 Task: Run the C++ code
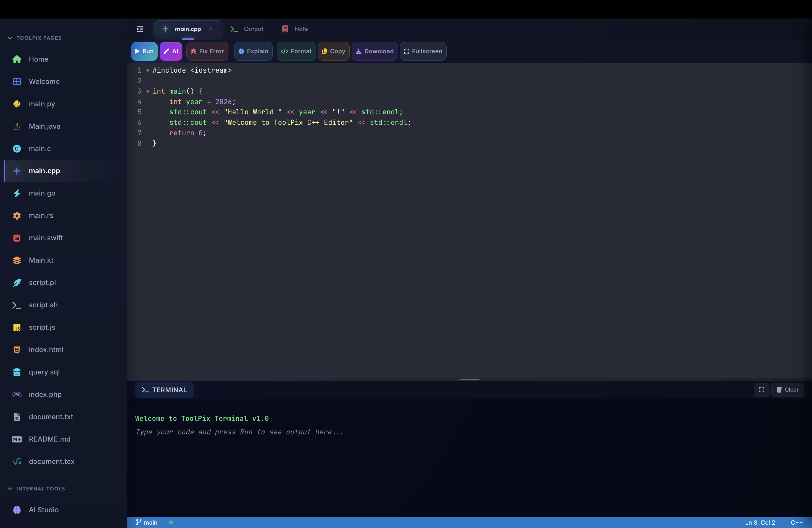[x=144, y=52]
